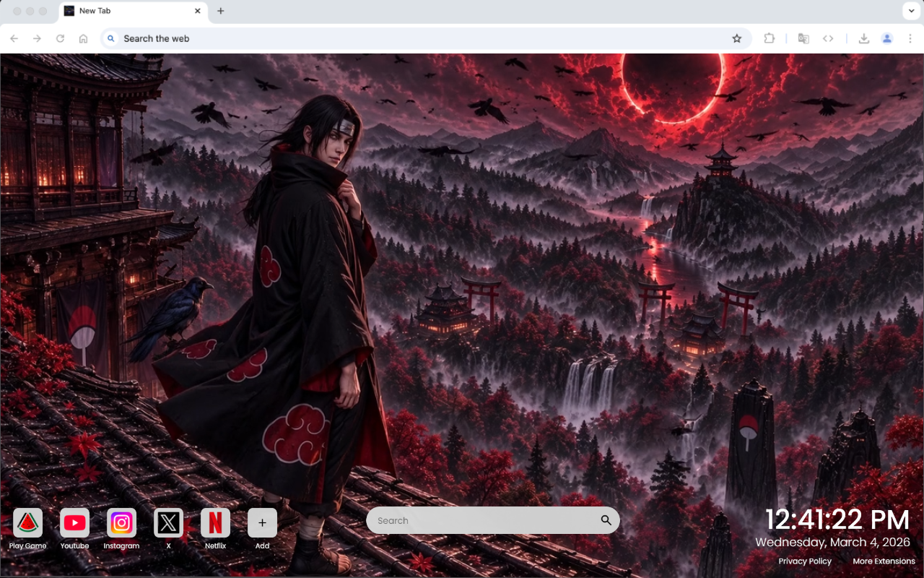The image size is (924, 578).
Task: Open the Chrome three-dot menu
Action: (x=910, y=38)
